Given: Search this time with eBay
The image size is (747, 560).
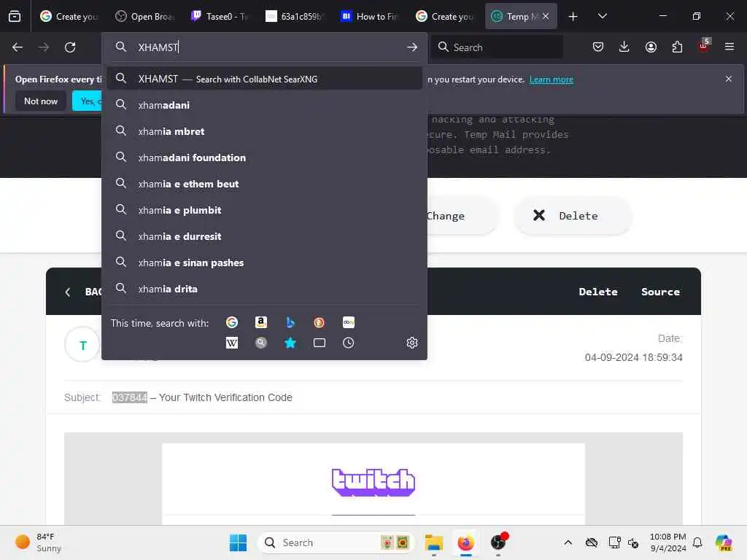Looking at the screenshot, I should point(348,322).
